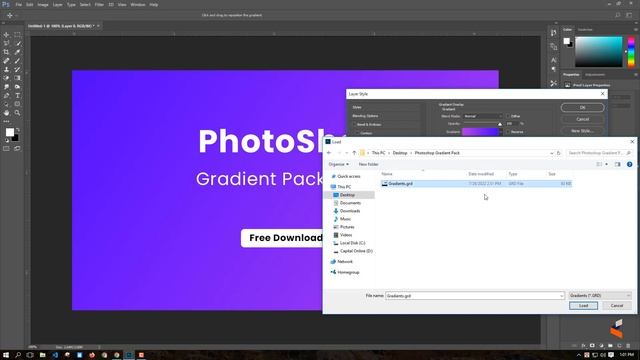
Task: Open the collapsed History panel icon
Action: point(553,33)
